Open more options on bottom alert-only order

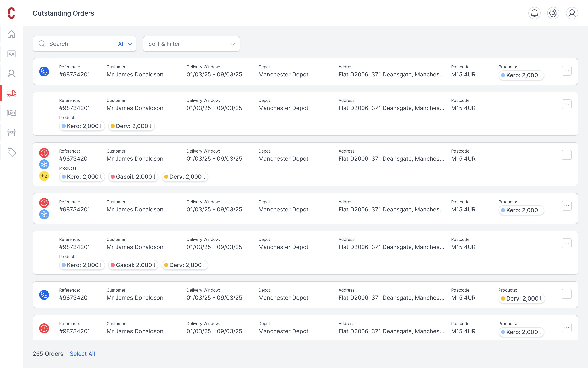[x=567, y=328]
